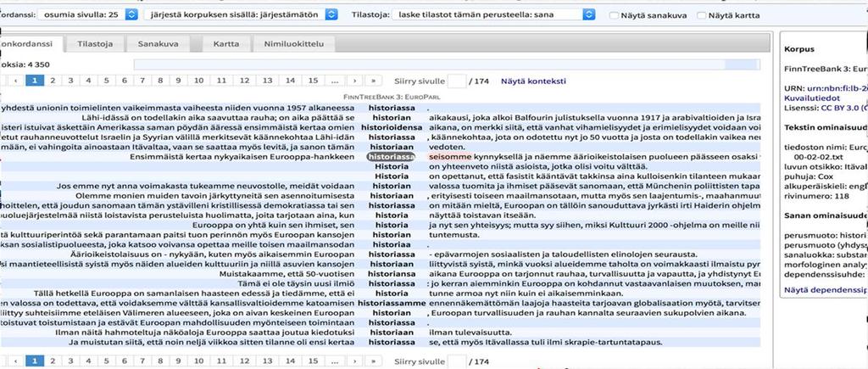Screen dimensions: 868x369
Task: Go to page 14 in top pagination
Action: 290,81
